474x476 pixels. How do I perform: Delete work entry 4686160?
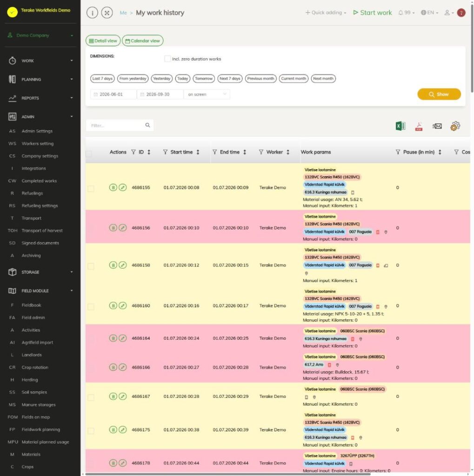coord(113,305)
